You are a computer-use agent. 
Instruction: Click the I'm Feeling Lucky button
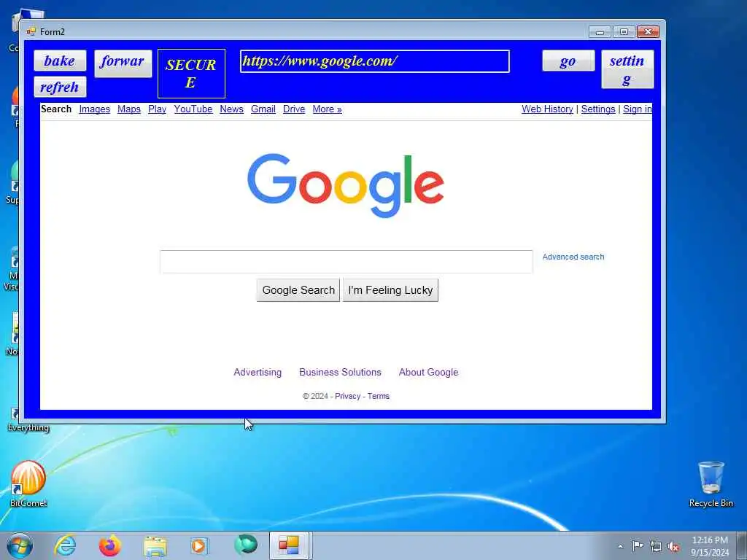[391, 290]
